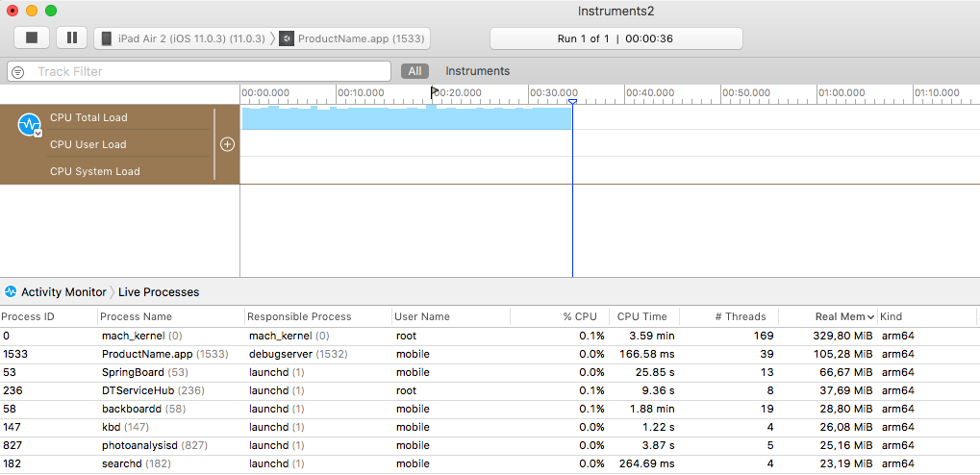The height and width of the screenshot is (475, 980).
Task: Expand the Activity Monitor instrument disclosure arrow
Action: [38, 134]
